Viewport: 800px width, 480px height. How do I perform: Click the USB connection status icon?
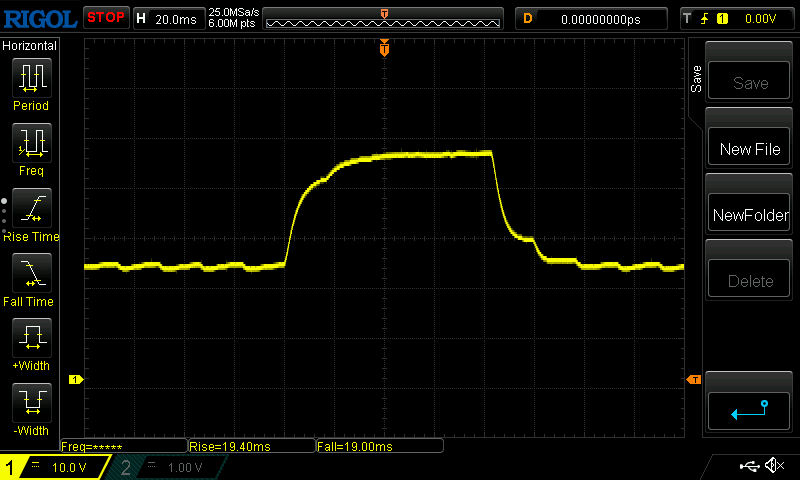pos(749,466)
